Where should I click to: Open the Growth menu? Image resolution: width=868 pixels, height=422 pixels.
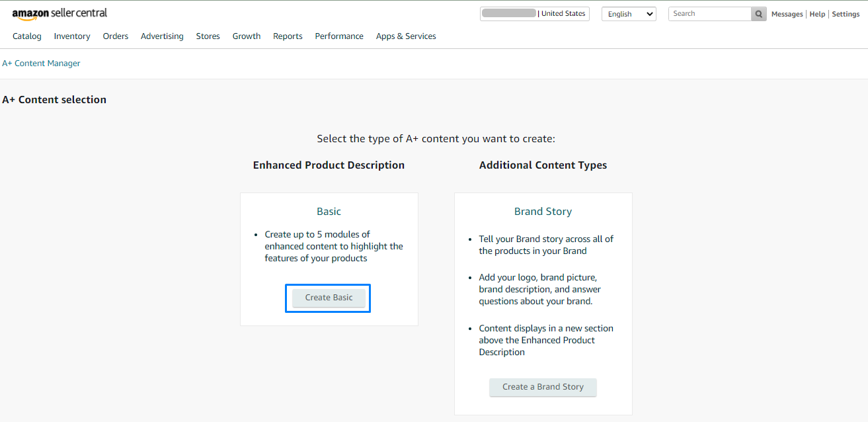click(247, 36)
